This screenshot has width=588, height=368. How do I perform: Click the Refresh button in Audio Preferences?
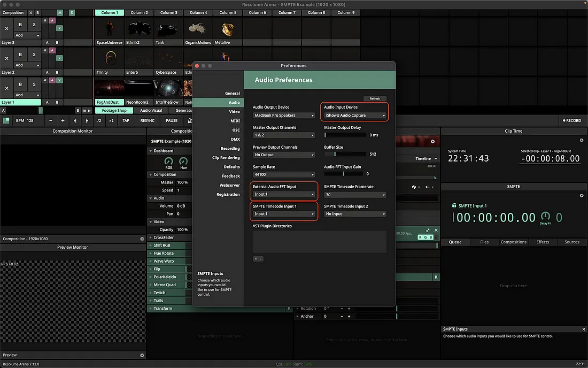(x=375, y=98)
